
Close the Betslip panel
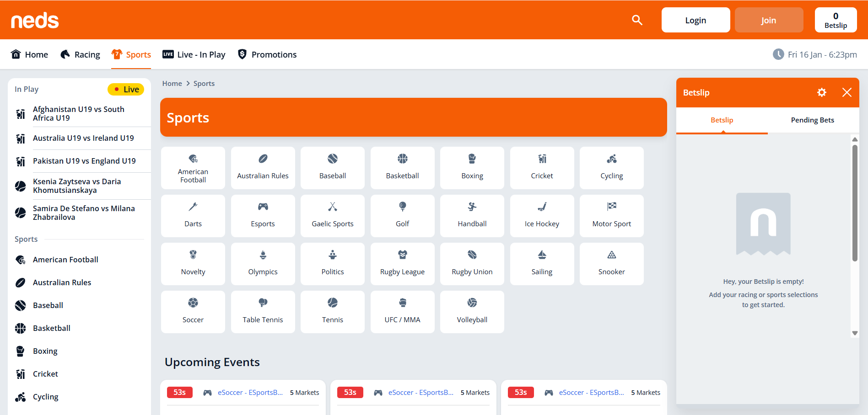847,92
